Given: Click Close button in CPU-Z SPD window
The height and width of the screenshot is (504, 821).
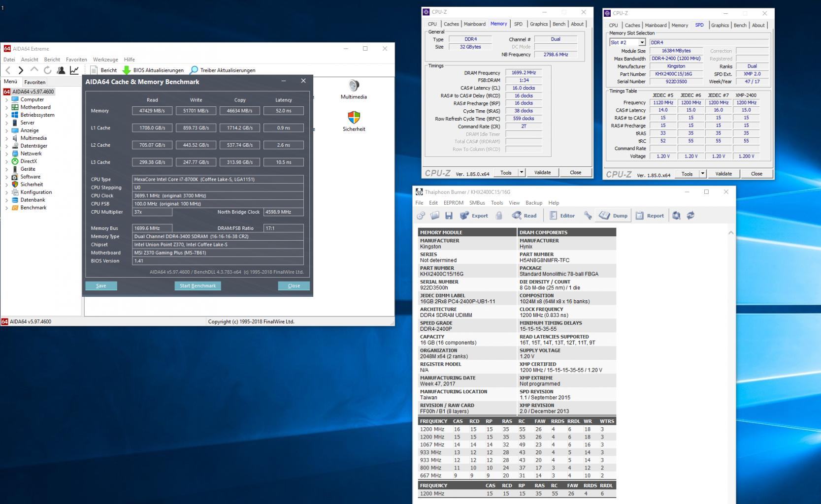Looking at the screenshot, I should point(756,174).
